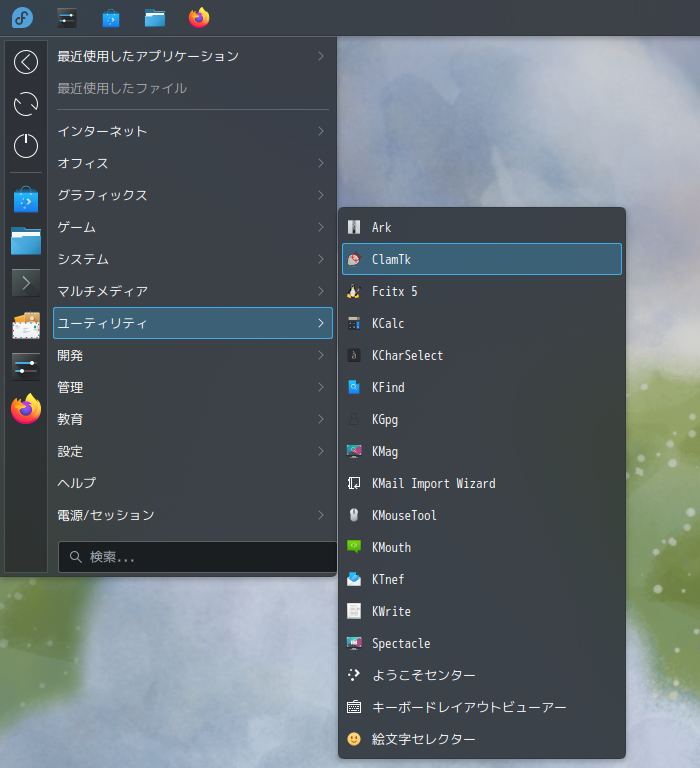This screenshot has width=700, height=768.
Task: Expand 最近使用したアプリケーション submenu arrow
Action: [x=321, y=56]
